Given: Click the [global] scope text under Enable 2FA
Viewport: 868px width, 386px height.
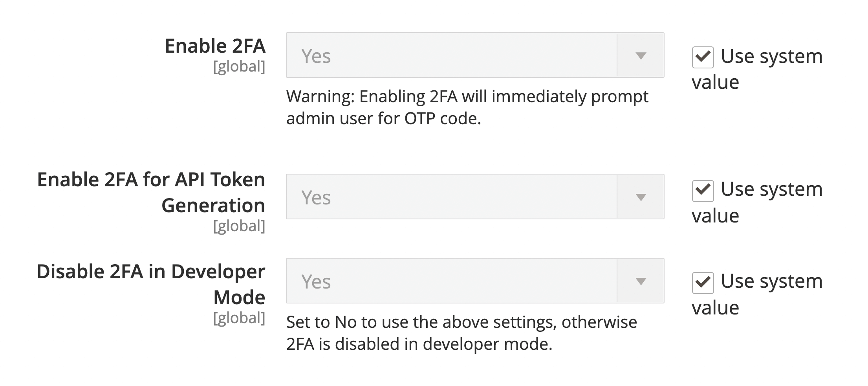Looking at the screenshot, I should pyautogui.click(x=239, y=66).
